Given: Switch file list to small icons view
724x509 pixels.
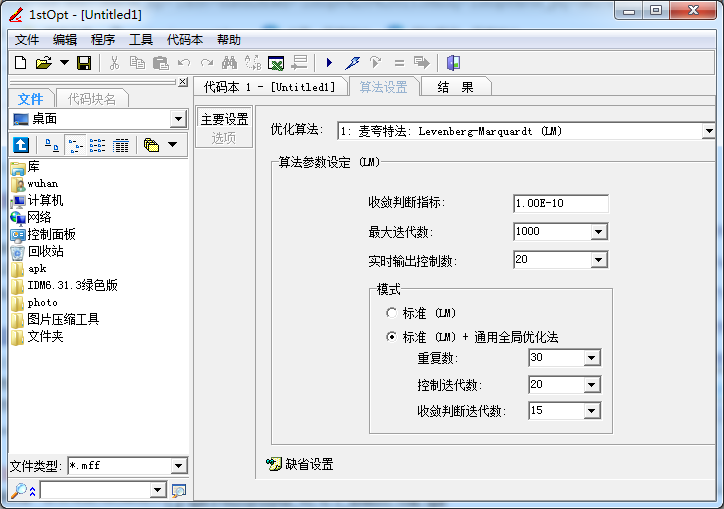Looking at the screenshot, I should pyautogui.click(x=75, y=145).
